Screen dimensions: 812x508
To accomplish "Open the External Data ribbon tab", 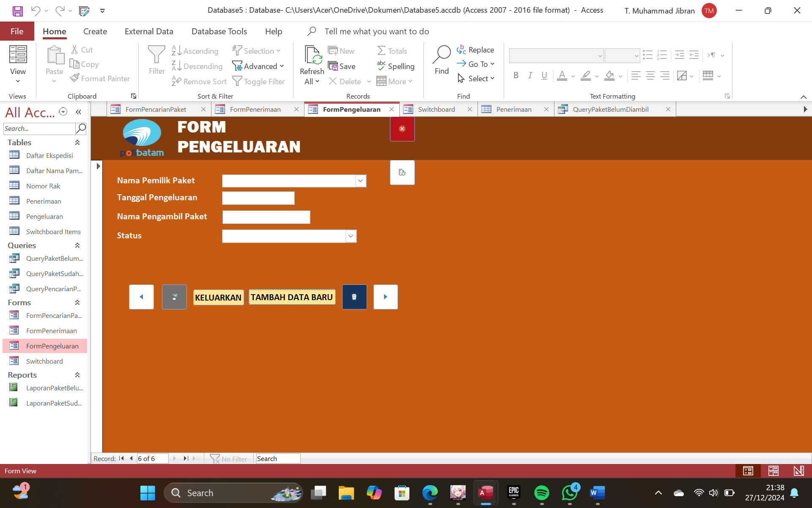I will coord(149,31).
